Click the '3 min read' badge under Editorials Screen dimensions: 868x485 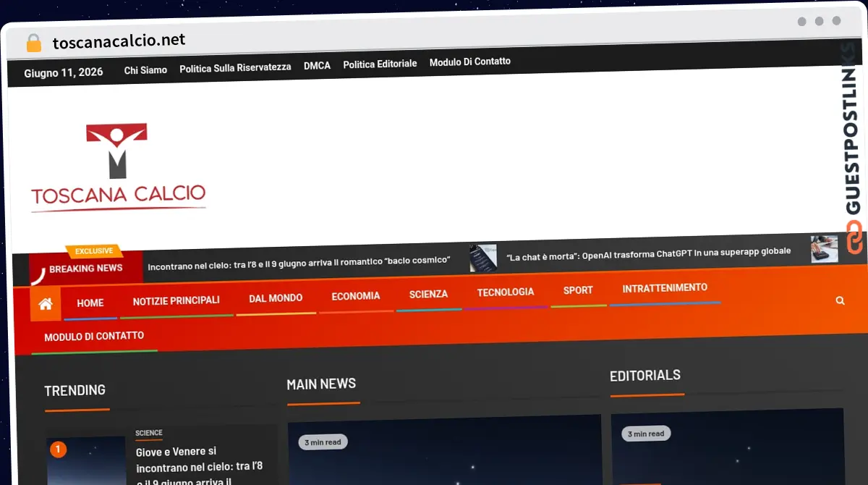[646, 434]
